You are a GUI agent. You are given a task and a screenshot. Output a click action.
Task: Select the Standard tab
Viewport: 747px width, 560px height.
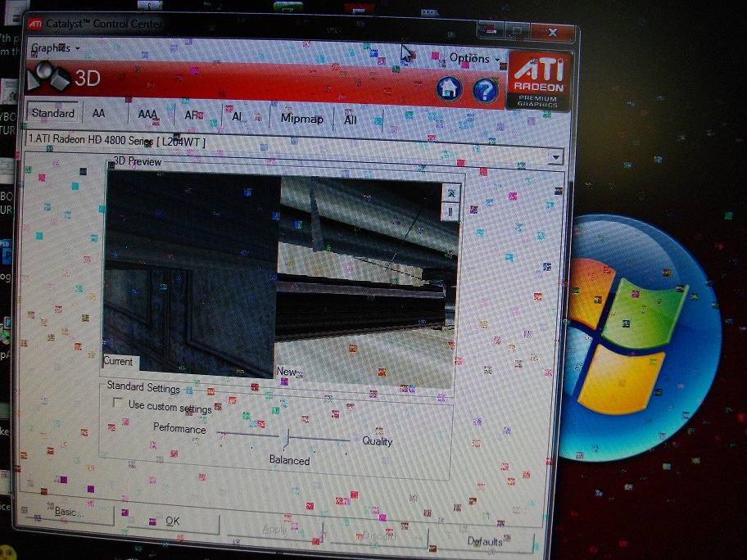click(x=53, y=113)
